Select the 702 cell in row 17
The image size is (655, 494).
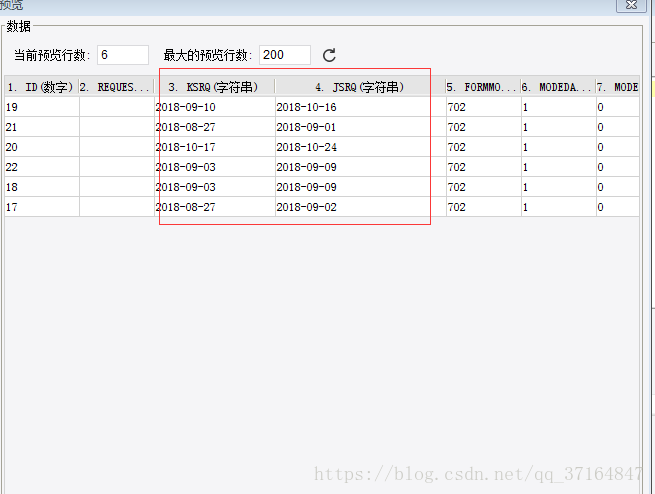click(x=484, y=207)
